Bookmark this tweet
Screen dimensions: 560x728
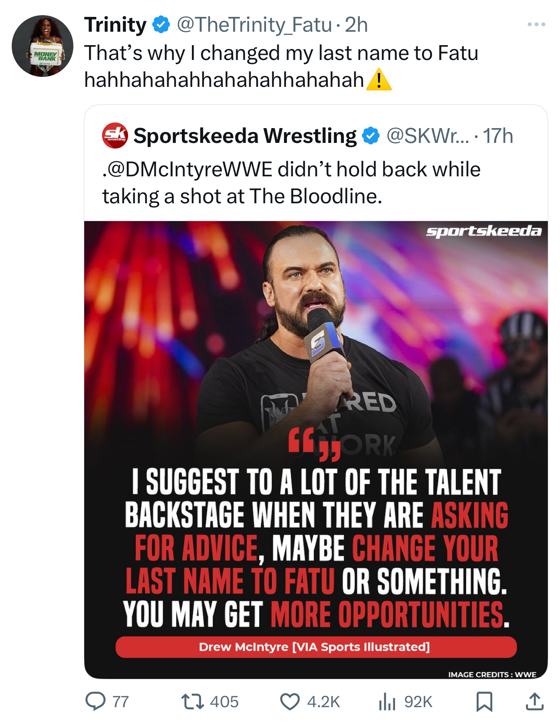tap(484, 701)
